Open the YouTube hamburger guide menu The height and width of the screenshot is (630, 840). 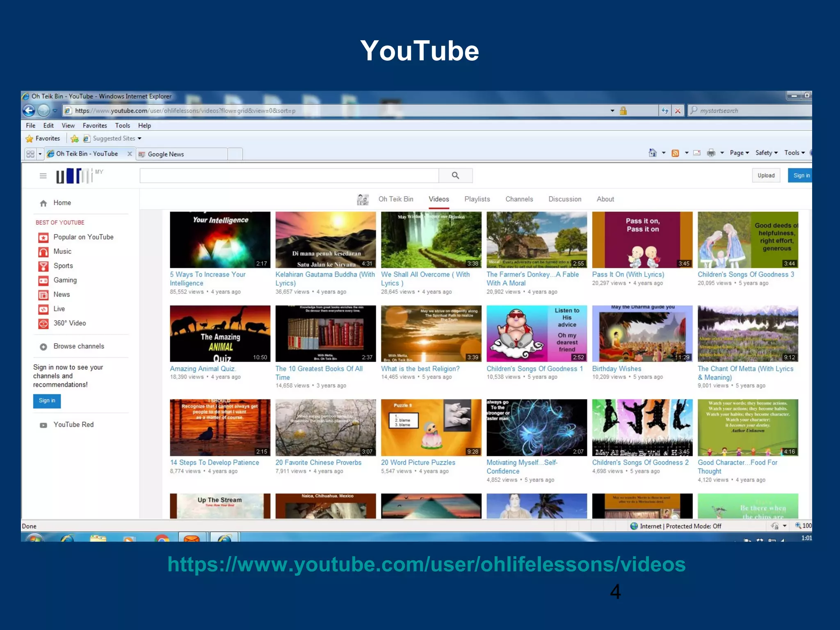click(43, 176)
